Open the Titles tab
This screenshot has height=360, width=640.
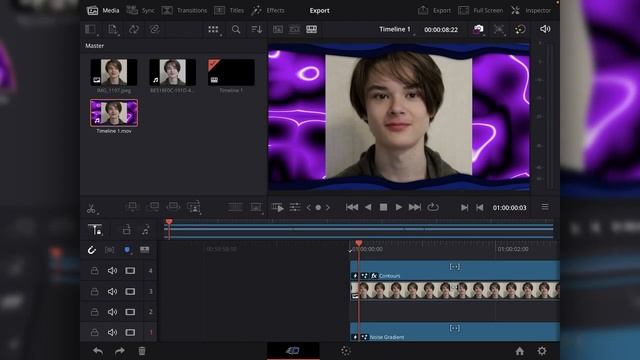click(229, 11)
